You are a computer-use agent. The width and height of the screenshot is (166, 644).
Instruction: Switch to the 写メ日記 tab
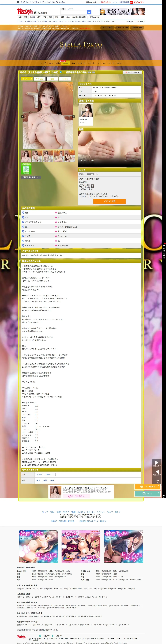[40, 78]
